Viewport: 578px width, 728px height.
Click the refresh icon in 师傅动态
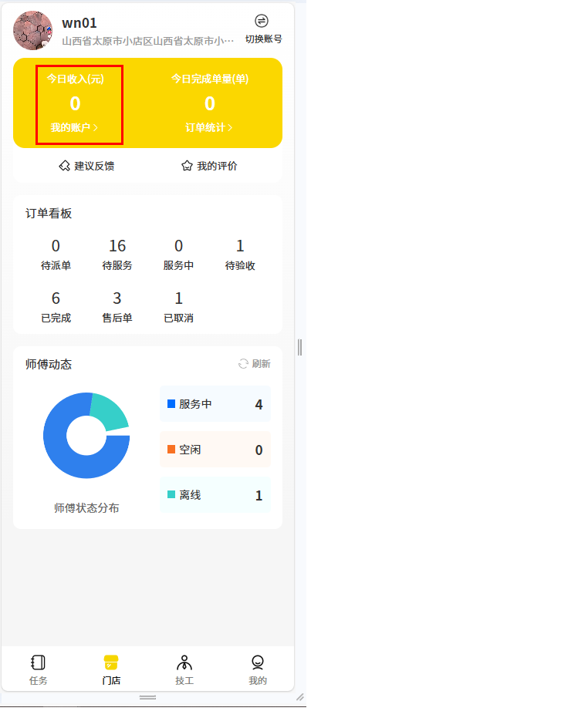tap(243, 363)
